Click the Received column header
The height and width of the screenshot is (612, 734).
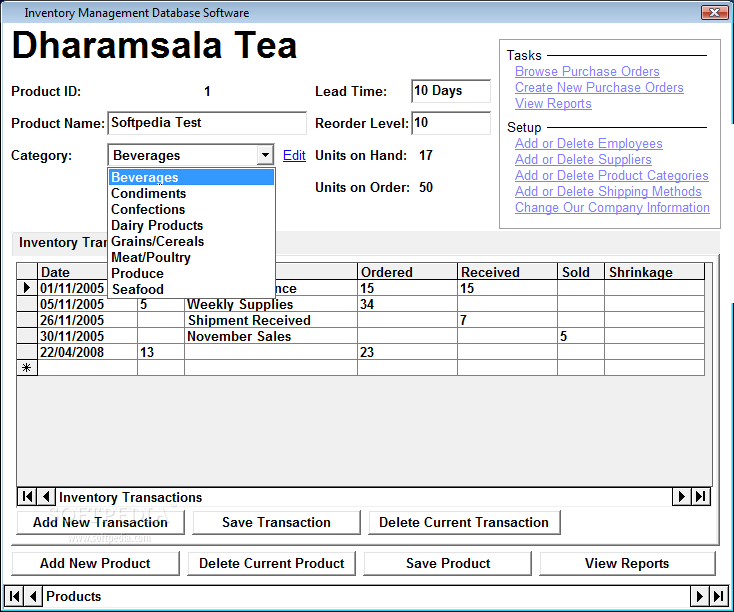click(x=507, y=272)
